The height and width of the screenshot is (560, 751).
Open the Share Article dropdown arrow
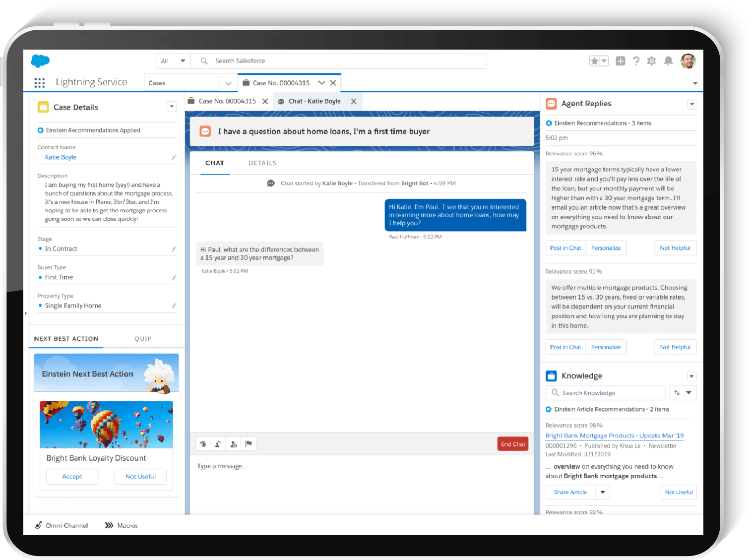tap(603, 492)
